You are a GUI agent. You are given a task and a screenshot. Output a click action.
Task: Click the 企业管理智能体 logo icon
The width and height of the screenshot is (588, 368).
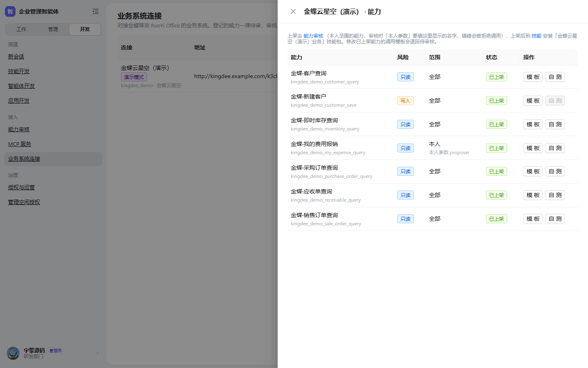(x=10, y=11)
